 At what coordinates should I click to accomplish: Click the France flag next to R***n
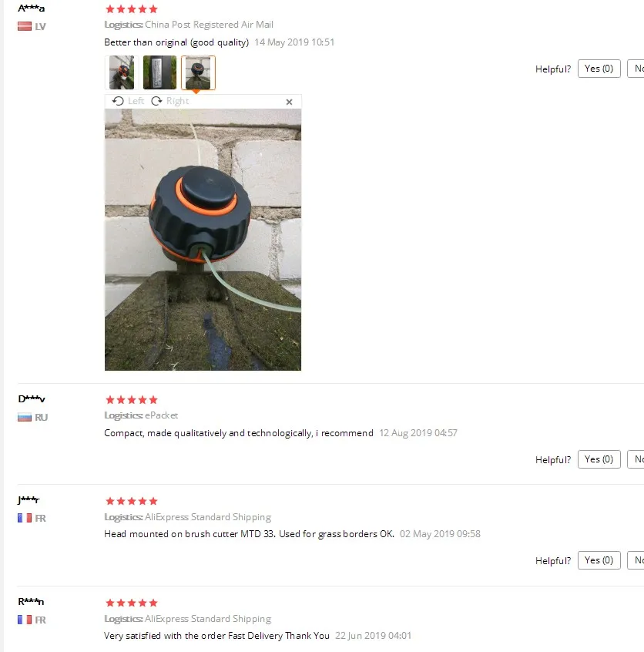click(x=25, y=620)
